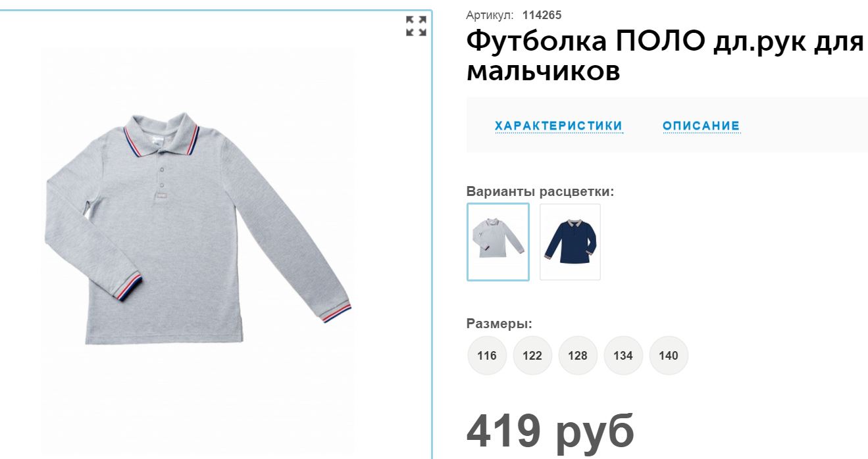Pick size 122
This screenshot has height=459, width=868.
(x=532, y=356)
